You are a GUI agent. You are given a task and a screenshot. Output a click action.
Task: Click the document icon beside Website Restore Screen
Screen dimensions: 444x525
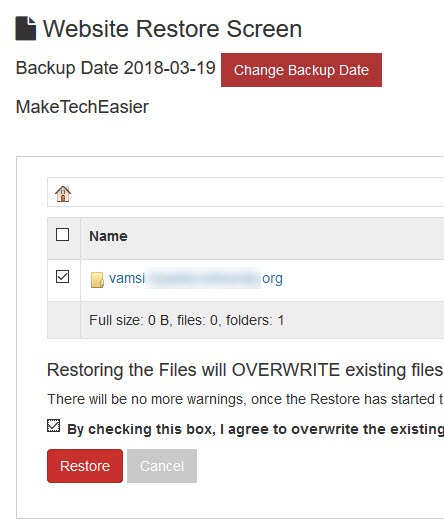[x=26, y=28]
